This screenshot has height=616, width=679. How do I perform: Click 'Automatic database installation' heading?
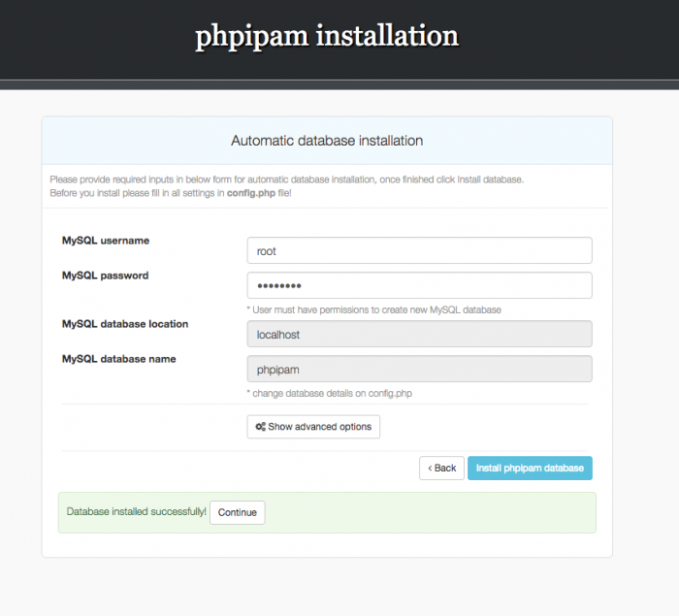coord(327,141)
